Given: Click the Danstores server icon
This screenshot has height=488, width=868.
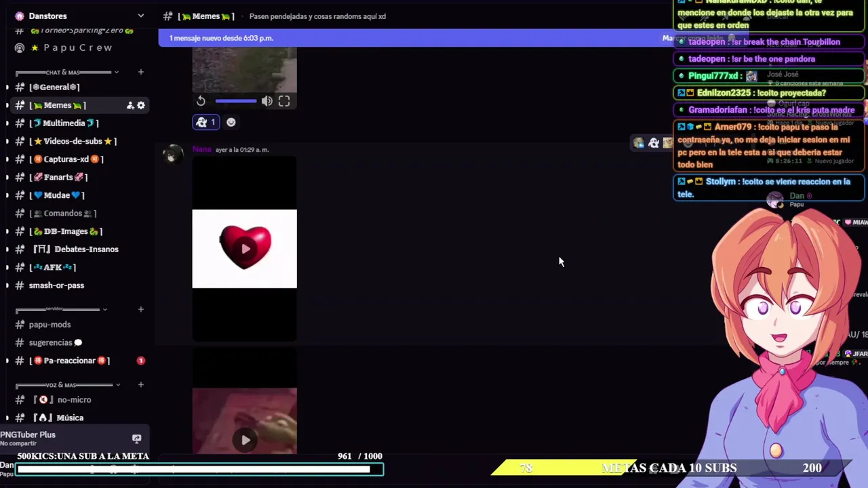Looking at the screenshot, I should 19,16.
